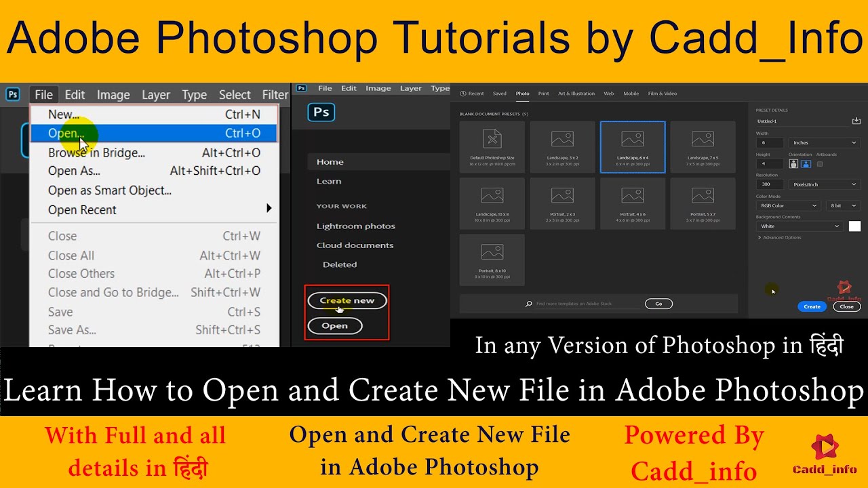Click the Open button on home screen
868x488 pixels.
pyautogui.click(x=335, y=326)
